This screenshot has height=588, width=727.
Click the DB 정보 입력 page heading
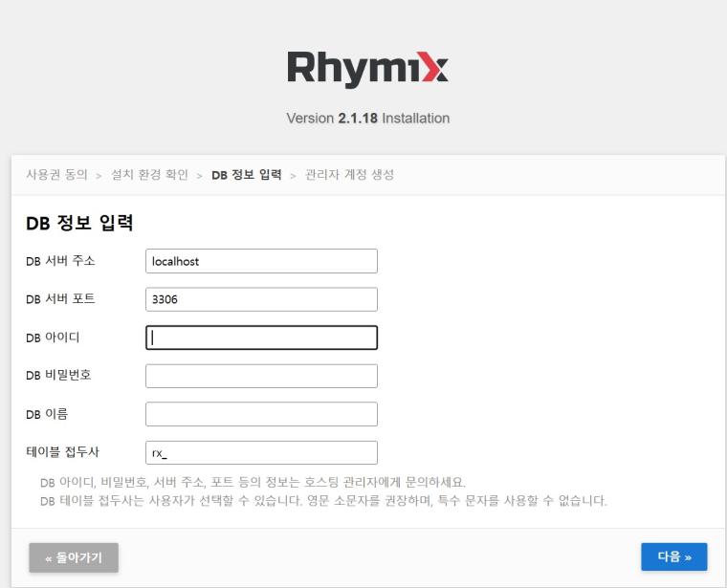tap(79, 223)
